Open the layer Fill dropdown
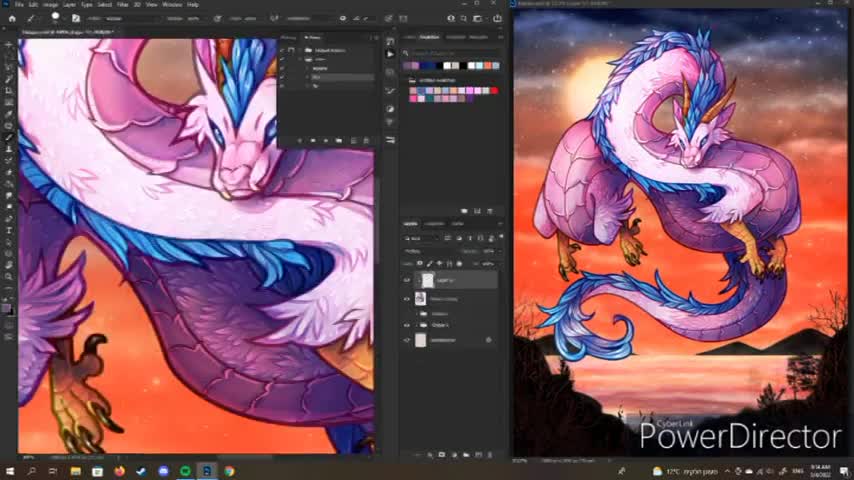 (x=488, y=264)
